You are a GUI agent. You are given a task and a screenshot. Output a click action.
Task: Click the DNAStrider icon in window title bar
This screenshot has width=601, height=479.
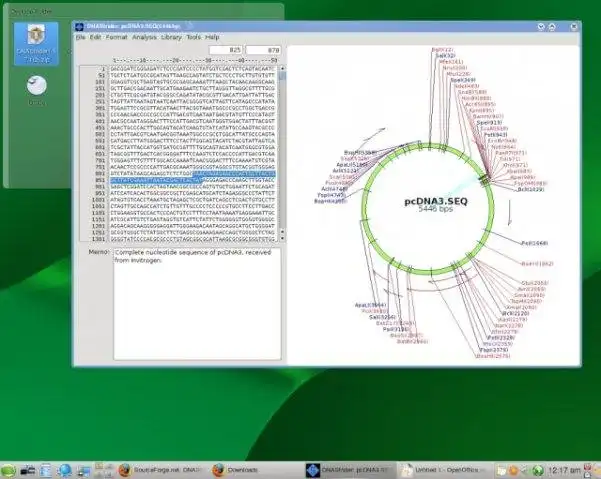[x=79, y=26]
